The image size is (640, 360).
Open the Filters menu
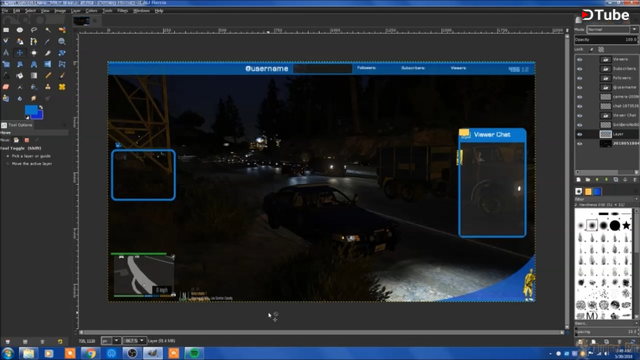[x=122, y=11]
